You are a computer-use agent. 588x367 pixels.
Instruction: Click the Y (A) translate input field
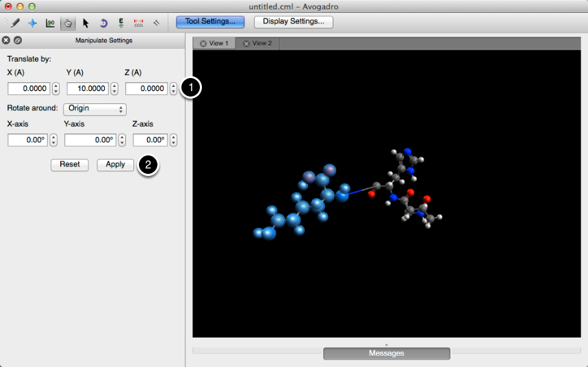click(x=88, y=88)
